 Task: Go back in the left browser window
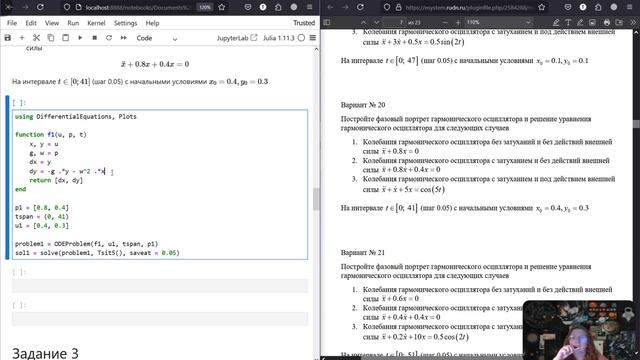click(x=9, y=7)
